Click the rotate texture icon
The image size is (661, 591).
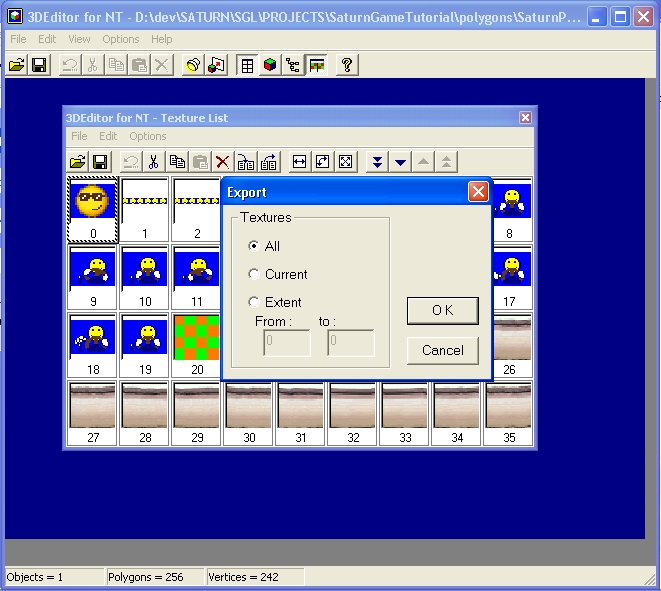tap(322, 162)
